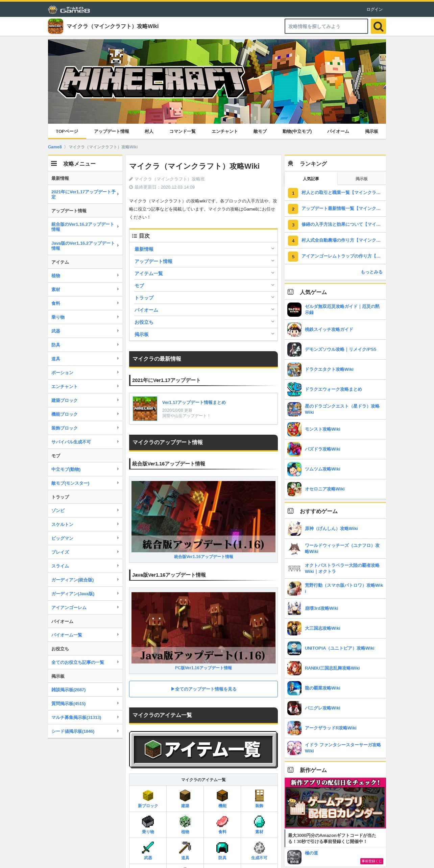Screen dimensions: 434x868
Task: Switch to the TOPページ nav tab
Action: coord(67,131)
